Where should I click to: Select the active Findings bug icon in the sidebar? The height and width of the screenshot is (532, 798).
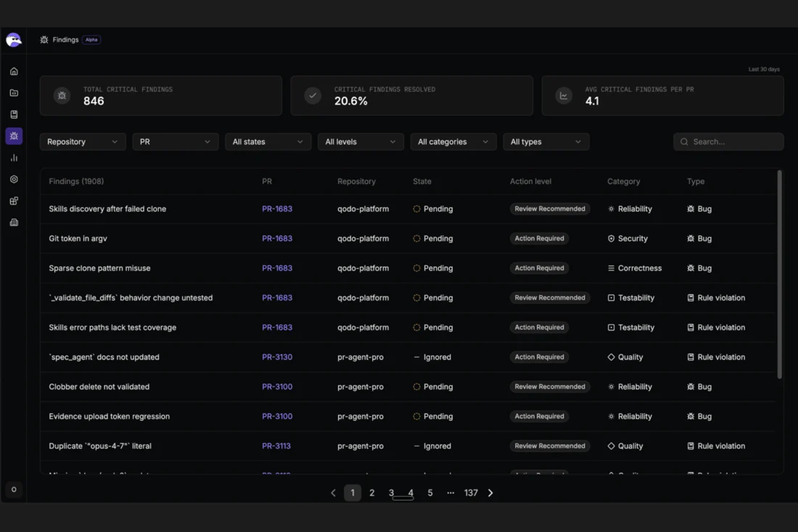click(14, 136)
